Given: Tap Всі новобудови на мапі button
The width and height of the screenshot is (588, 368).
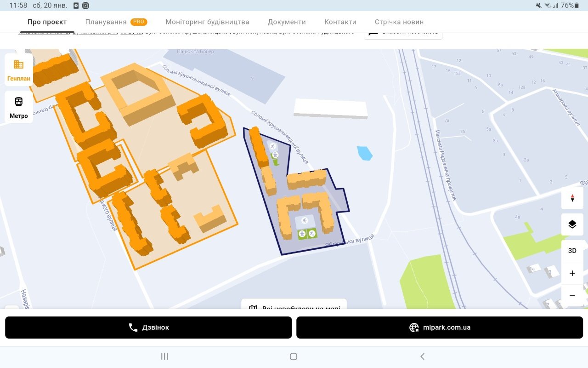Looking at the screenshot, I should pyautogui.click(x=294, y=305).
